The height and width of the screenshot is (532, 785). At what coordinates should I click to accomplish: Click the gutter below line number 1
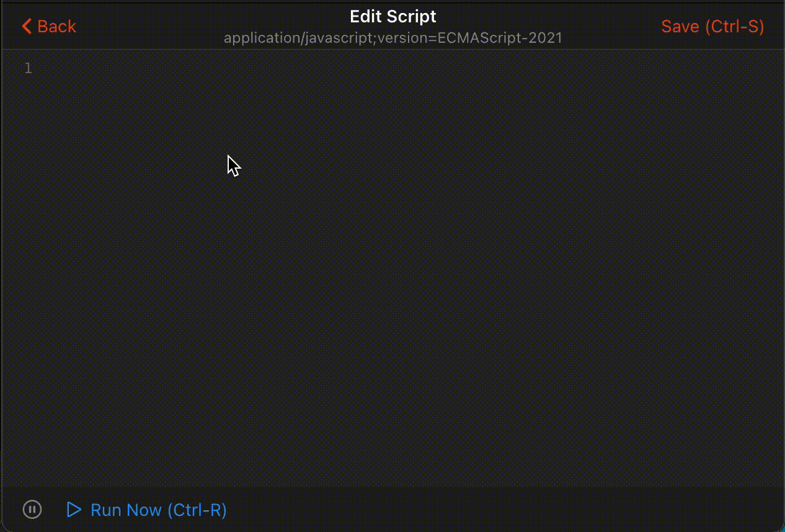28,186
